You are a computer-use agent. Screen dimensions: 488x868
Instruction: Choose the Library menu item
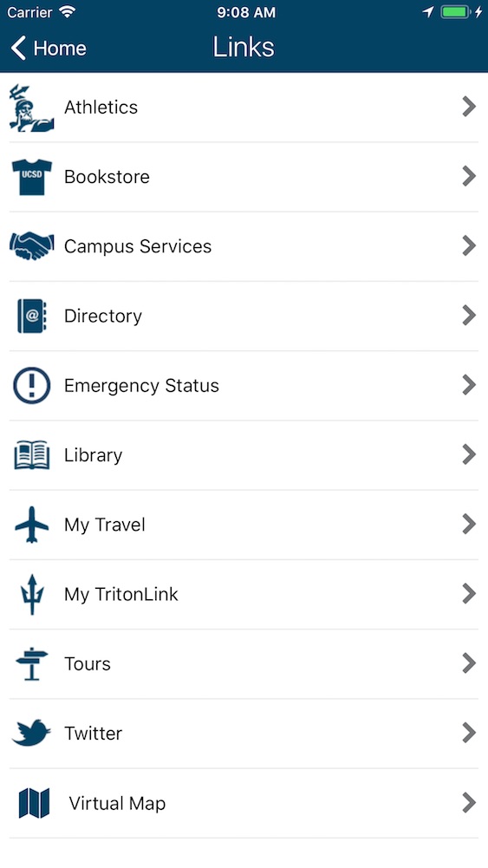tap(244, 455)
